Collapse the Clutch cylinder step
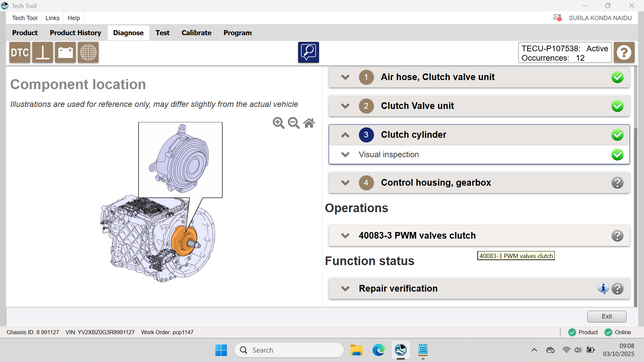 click(x=345, y=135)
